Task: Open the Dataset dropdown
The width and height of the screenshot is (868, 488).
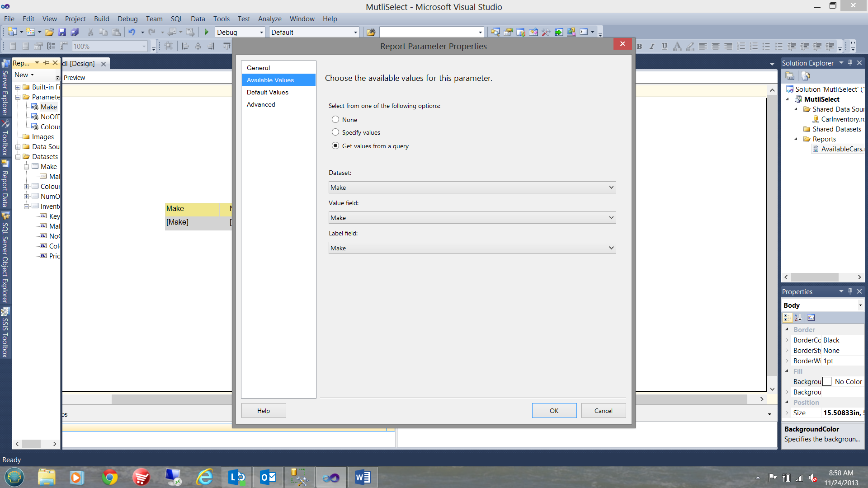Action: 611,188
